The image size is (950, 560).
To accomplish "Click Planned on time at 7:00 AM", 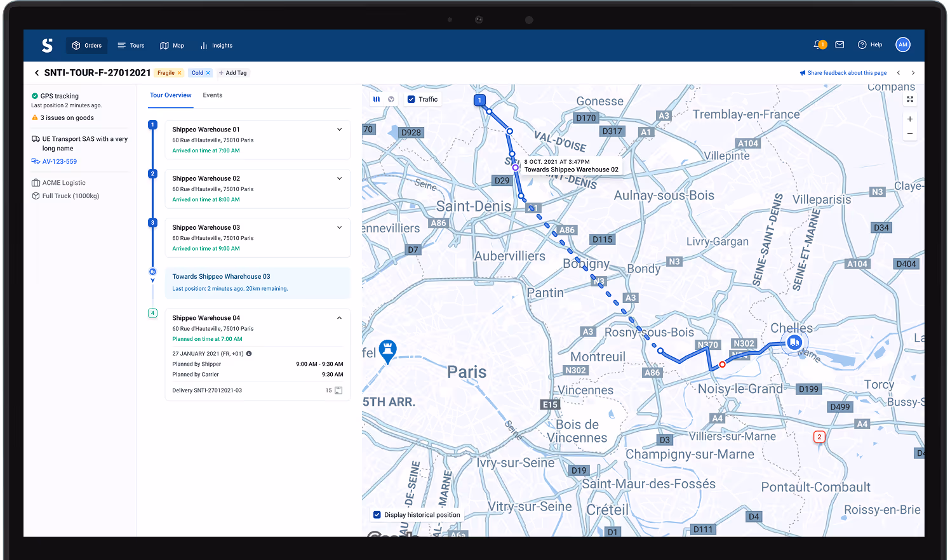I will pyautogui.click(x=207, y=339).
